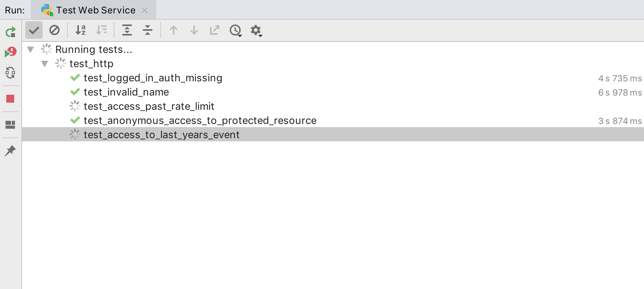The width and height of the screenshot is (644, 289).
Task: Sort tests by duration
Action: click(101, 30)
